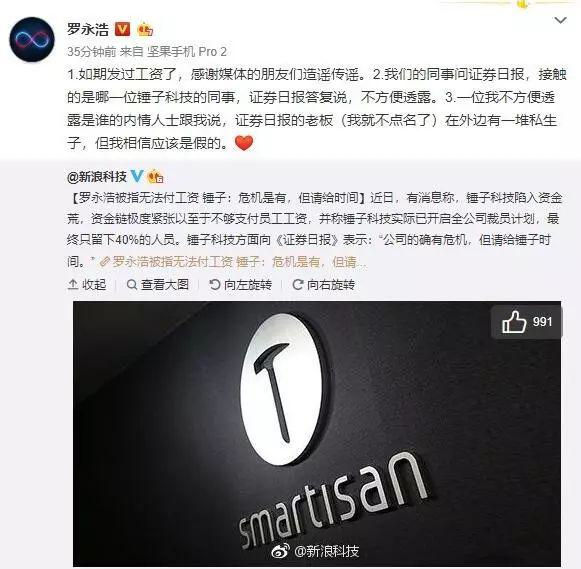Screen dimensions: 581x569
Task: Click the 收起 upward arrow icon
Action: click(x=73, y=284)
